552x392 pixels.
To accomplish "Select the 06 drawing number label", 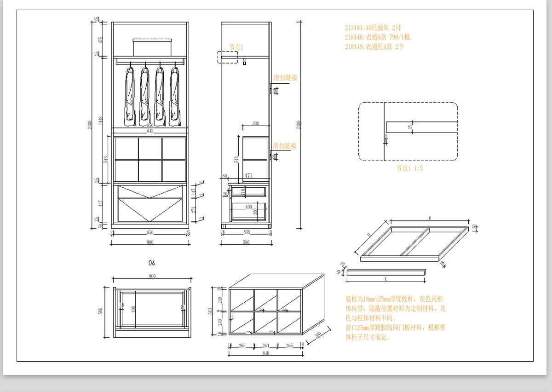I will [x=152, y=263].
